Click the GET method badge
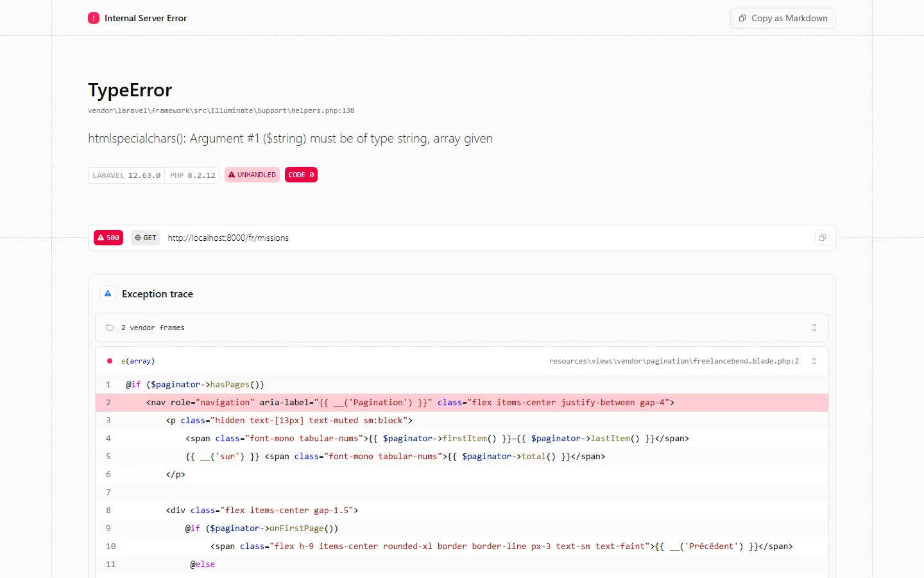This screenshot has height=578, width=924. click(146, 238)
